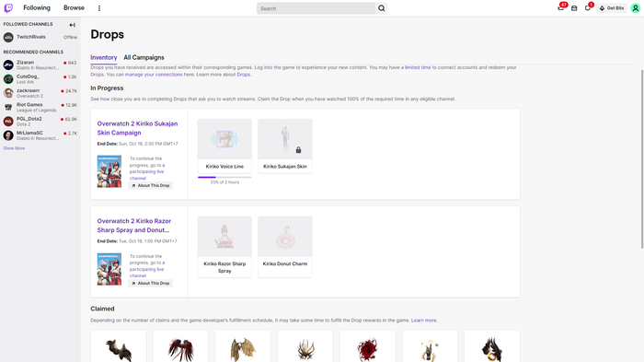Select the Kiriko Razor Sharp Spray card
The width and height of the screenshot is (644, 362).
pos(224,247)
